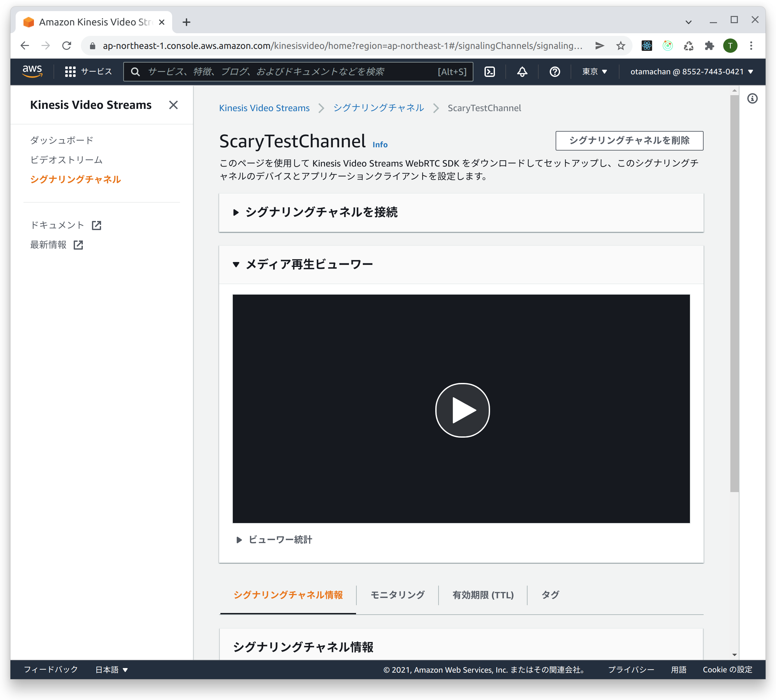Open the 東京 region dropdown
Viewport: 776px width, 700px height.
point(594,72)
